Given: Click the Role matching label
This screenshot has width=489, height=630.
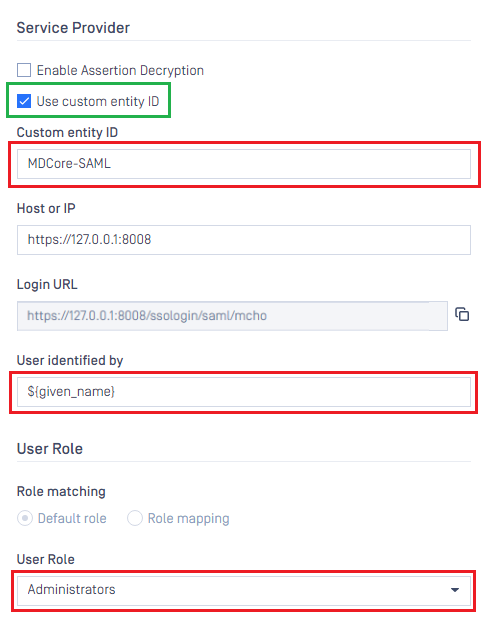Looking at the screenshot, I should [x=61, y=491].
